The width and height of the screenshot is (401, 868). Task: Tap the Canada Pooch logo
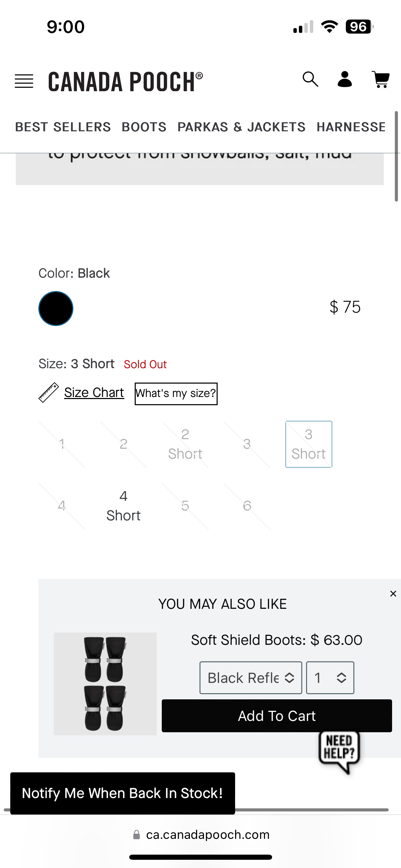pos(125,82)
